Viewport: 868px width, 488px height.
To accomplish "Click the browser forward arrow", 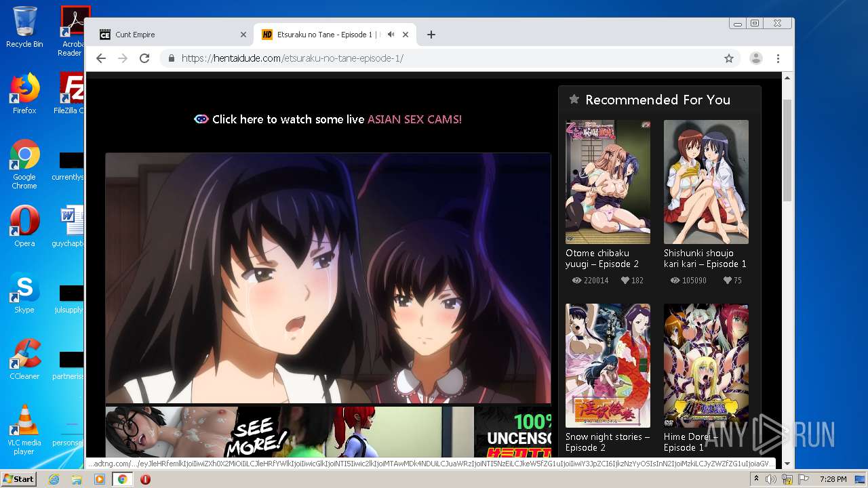I will click(x=123, y=58).
